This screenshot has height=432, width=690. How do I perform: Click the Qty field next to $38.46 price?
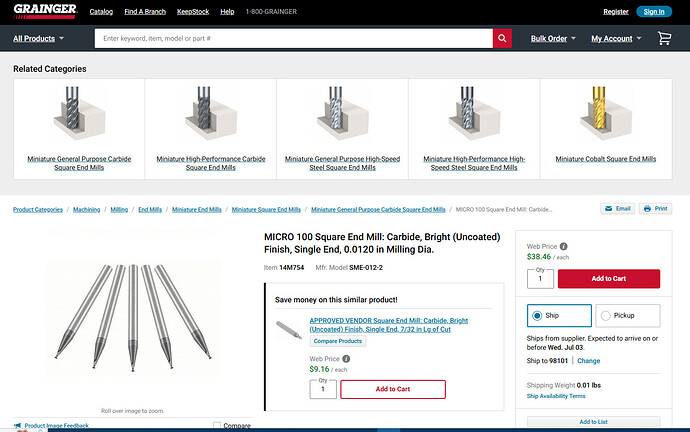click(540, 278)
